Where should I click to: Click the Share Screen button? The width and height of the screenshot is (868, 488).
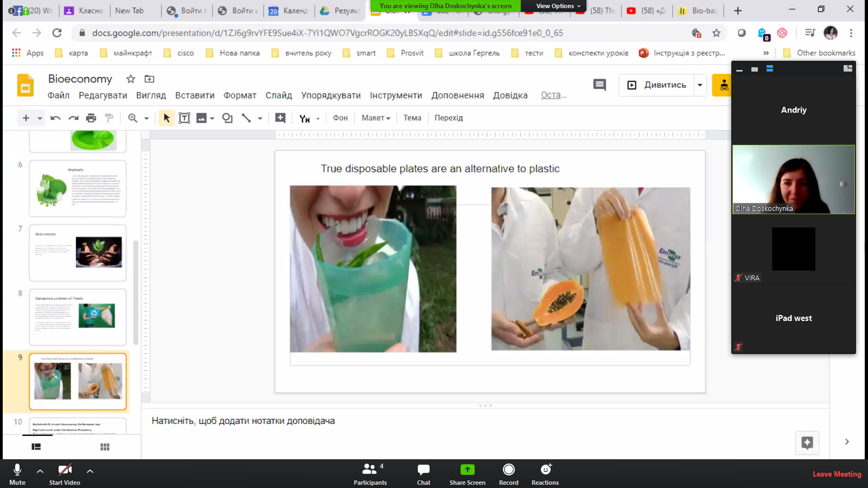click(467, 474)
